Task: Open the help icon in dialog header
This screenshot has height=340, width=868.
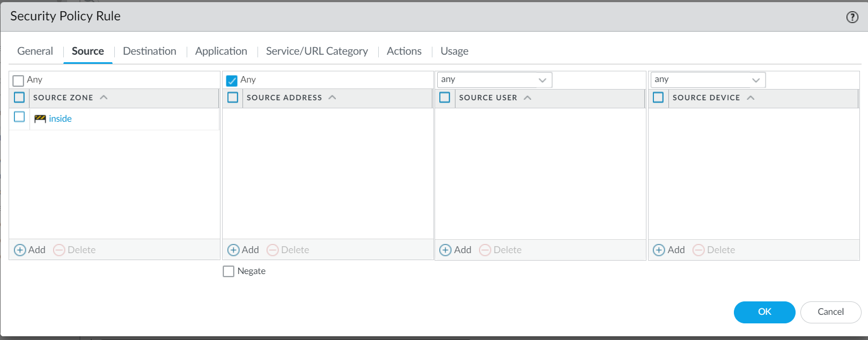Action: pyautogui.click(x=852, y=17)
